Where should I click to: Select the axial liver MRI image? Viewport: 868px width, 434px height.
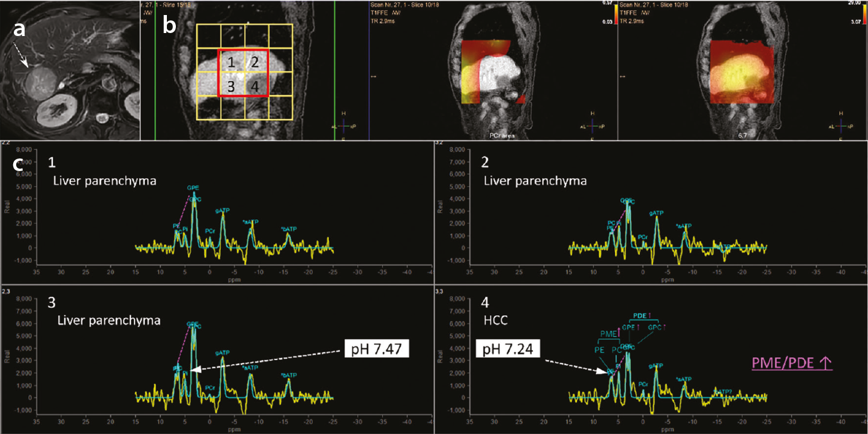[x=70, y=70]
